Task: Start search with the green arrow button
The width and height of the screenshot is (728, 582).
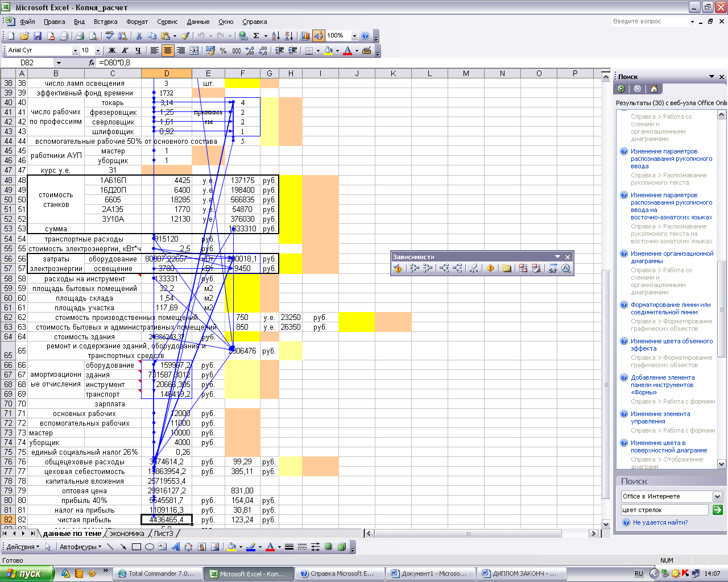Action: 717,510
